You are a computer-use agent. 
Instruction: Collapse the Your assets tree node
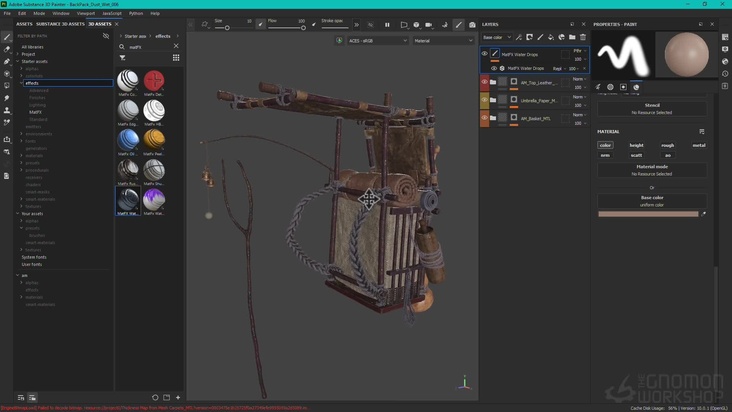pos(18,213)
